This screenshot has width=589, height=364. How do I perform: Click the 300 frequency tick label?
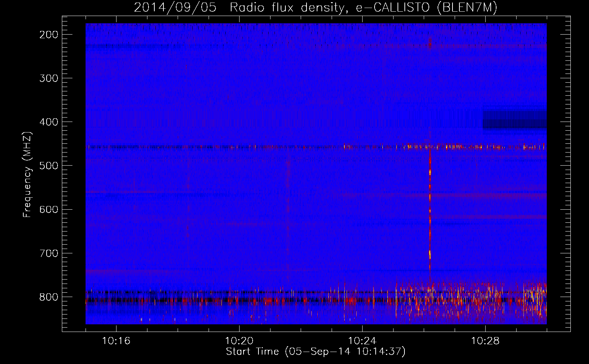pyautogui.click(x=49, y=78)
